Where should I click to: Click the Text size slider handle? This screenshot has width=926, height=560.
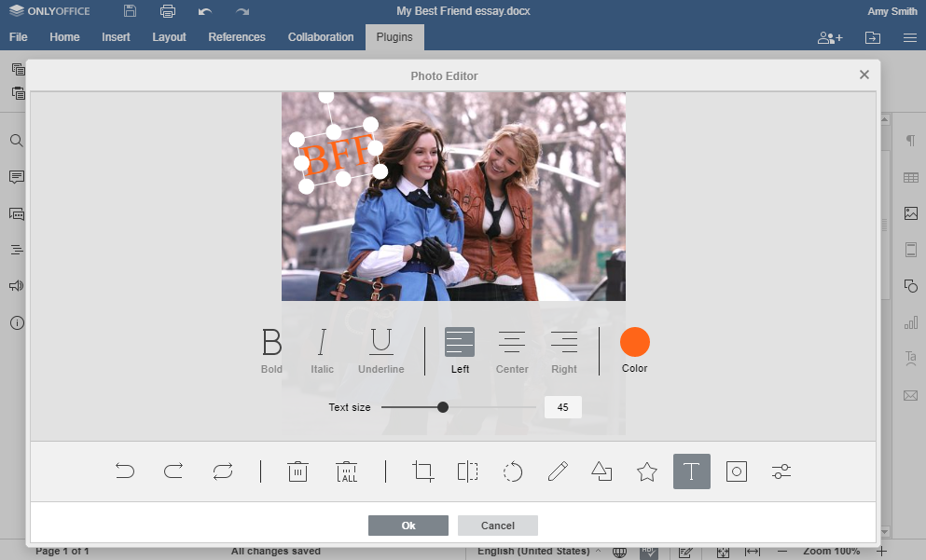coord(443,407)
